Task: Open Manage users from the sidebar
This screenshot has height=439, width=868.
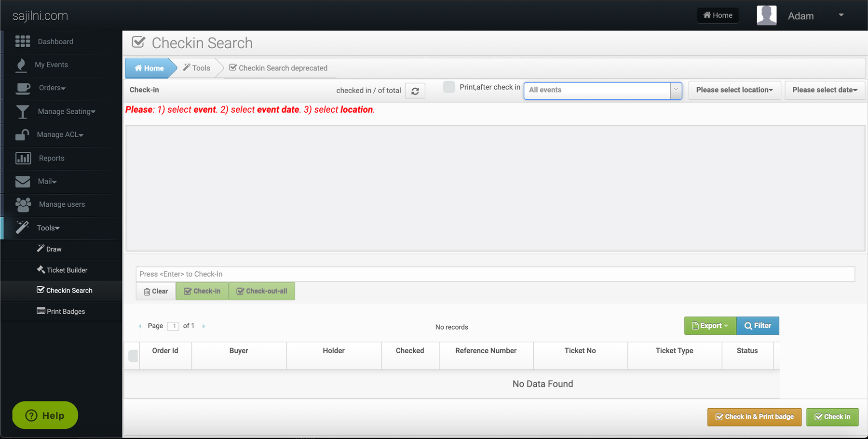Action: coord(62,204)
